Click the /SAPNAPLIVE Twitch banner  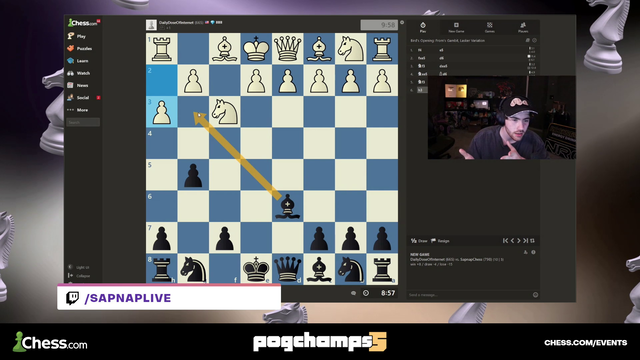[169, 298]
